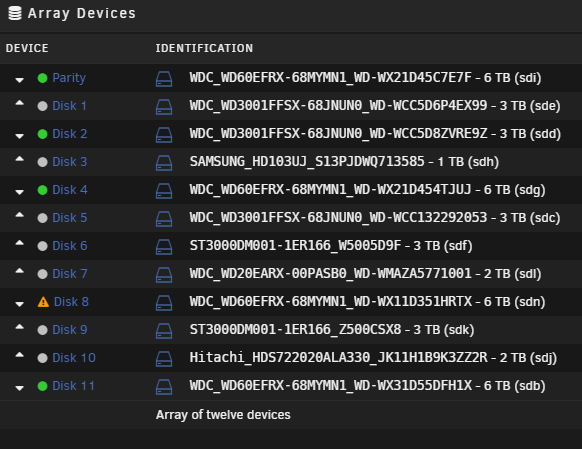Spin up Disk 5 using its up arrow

tap(20, 216)
